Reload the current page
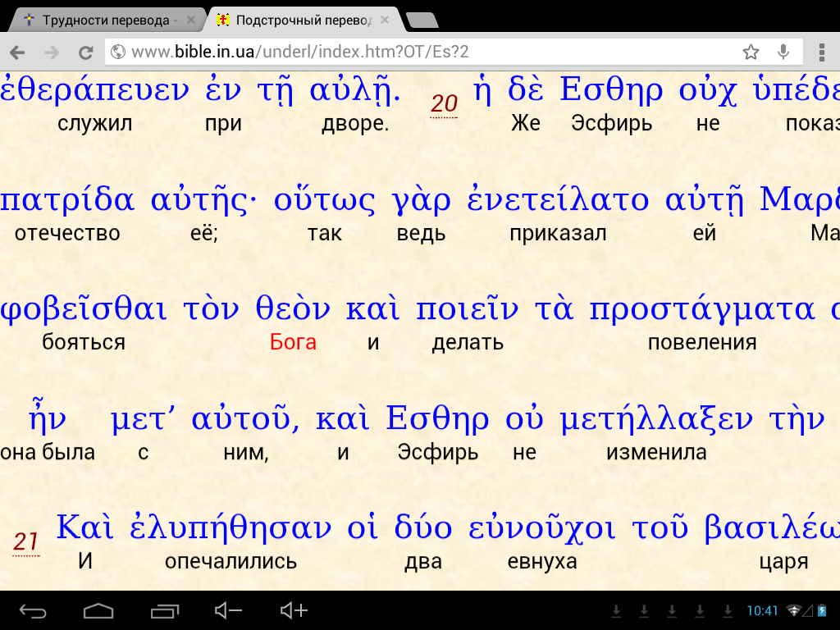This screenshot has width=840, height=630. 85,52
